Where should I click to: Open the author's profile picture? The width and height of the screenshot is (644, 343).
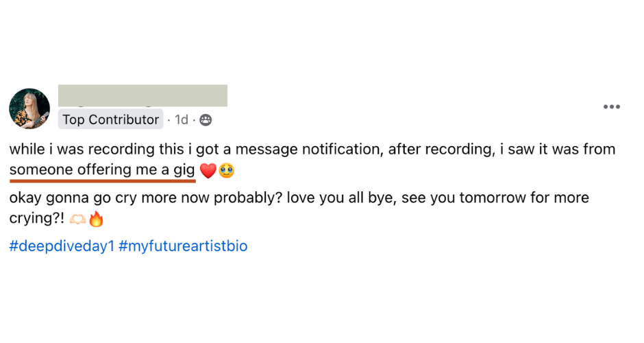tap(29, 108)
